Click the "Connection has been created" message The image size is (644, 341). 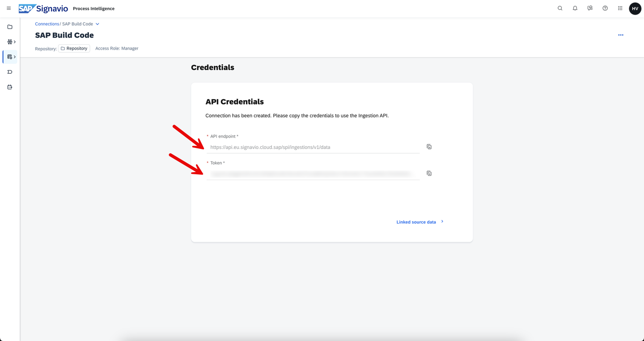click(x=297, y=116)
